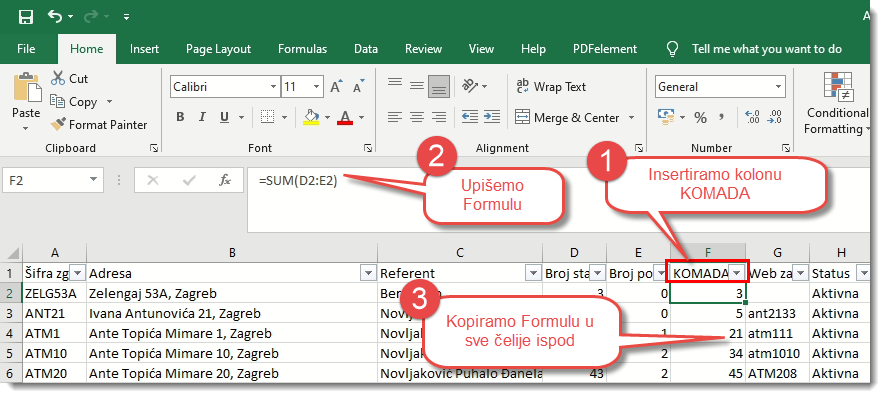Click the Borders icon
This screenshot has width=885, height=398.
pos(268,117)
